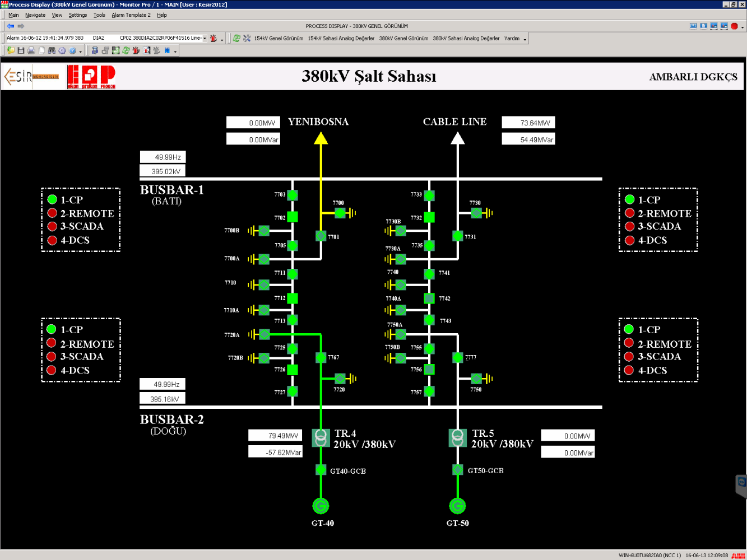This screenshot has height=560, width=747.
Task: Click the 395.02kV Busbar-1 voltage value
Action: [x=163, y=171]
